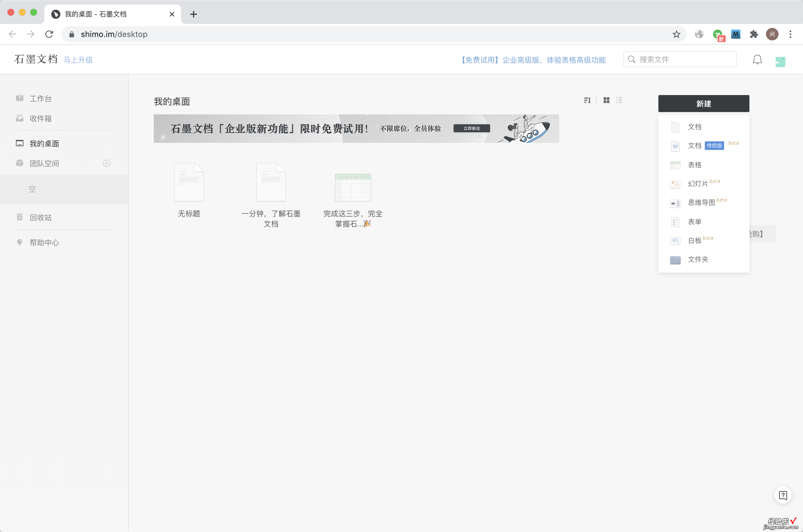Bookmark this page with the star icon
This screenshot has height=532, width=803.
tap(676, 34)
